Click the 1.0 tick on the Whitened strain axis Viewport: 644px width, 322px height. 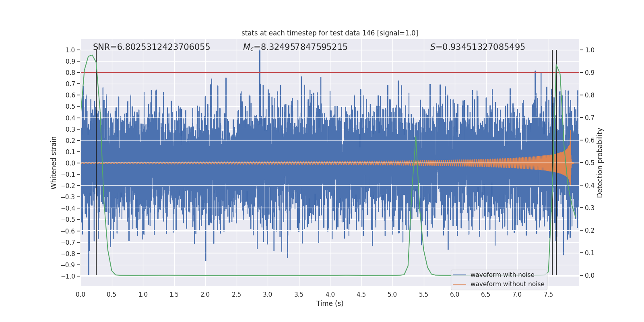pyautogui.click(x=70, y=50)
